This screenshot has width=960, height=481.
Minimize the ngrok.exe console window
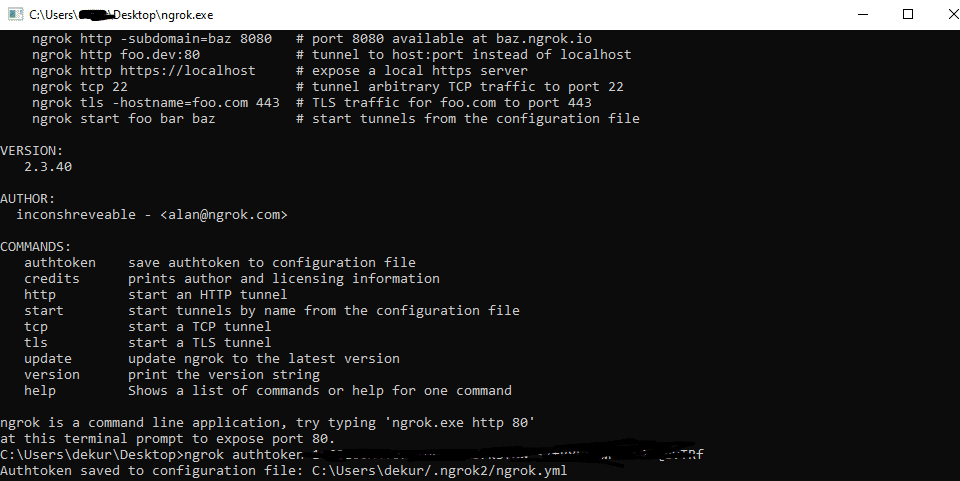(x=862, y=15)
